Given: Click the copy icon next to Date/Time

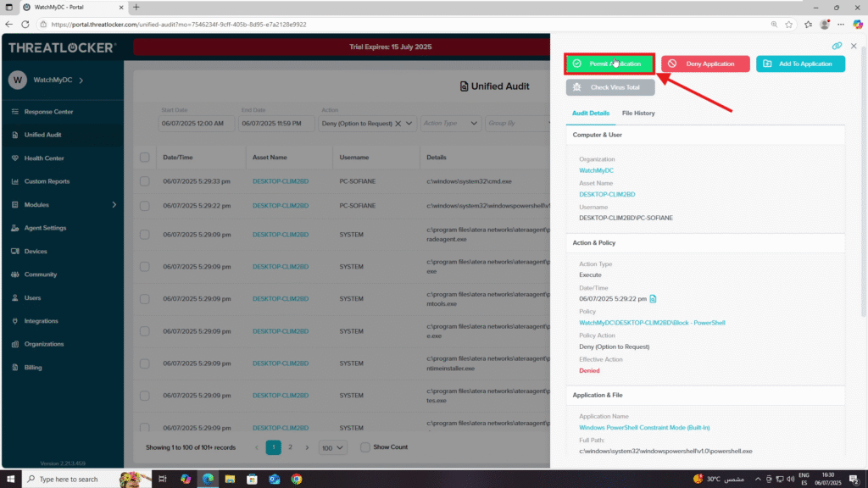Looking at the screenshot, I should [x=654, y=299].
